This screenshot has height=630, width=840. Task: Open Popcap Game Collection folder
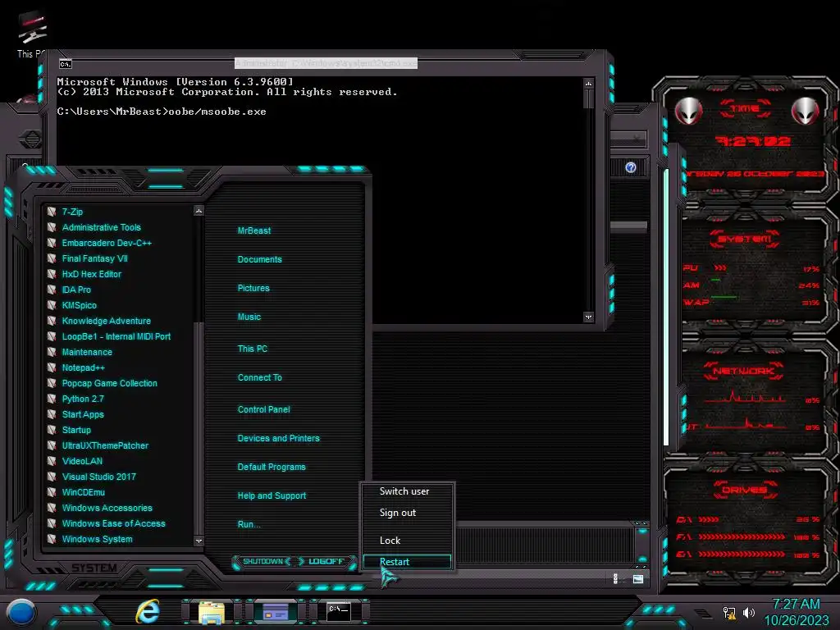pos(109,383)
